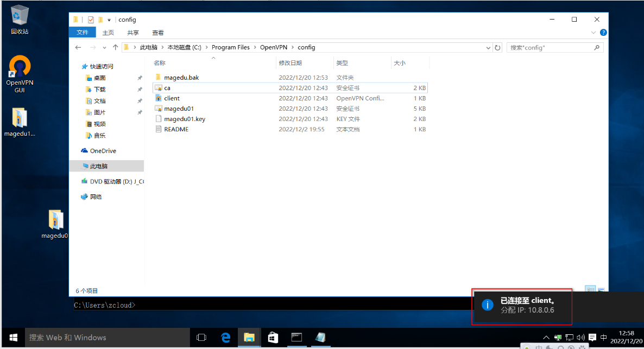This screenshot has height=349, width=644.
Task: Open the File Explorer help icon
Action: (603, 33)
